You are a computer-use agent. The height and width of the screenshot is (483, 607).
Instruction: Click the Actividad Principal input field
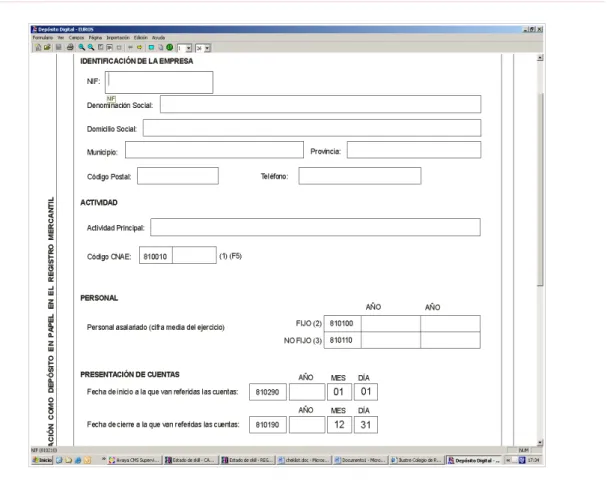[x=316, y=227]
